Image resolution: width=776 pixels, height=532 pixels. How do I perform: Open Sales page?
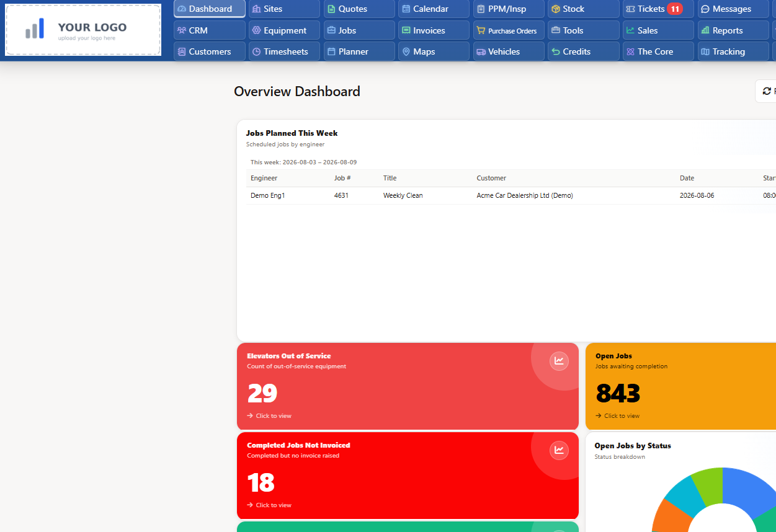(658, 30)
